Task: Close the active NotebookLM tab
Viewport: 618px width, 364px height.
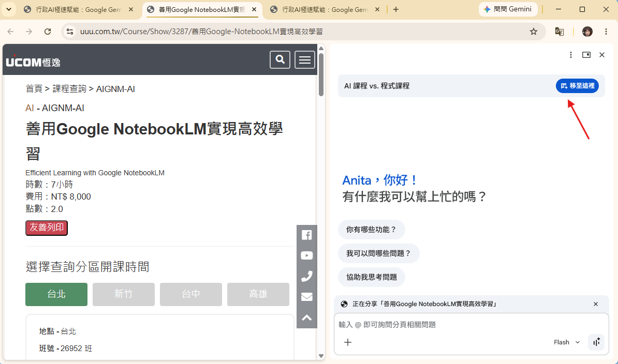Action: [254, 9]
